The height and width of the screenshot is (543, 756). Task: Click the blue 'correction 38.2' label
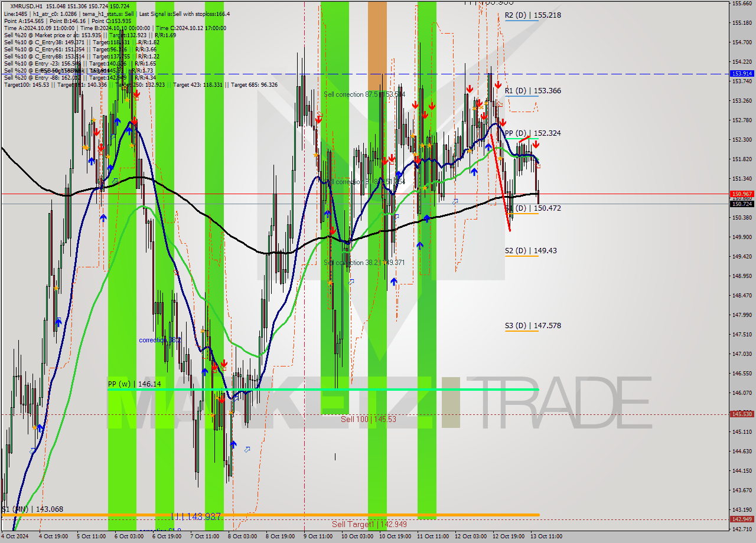(159, 341)
